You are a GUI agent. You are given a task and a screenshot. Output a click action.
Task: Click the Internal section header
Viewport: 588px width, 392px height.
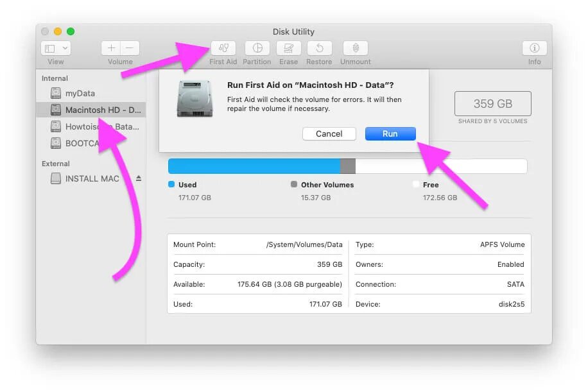pyautogui.click(x=55, y=78)
